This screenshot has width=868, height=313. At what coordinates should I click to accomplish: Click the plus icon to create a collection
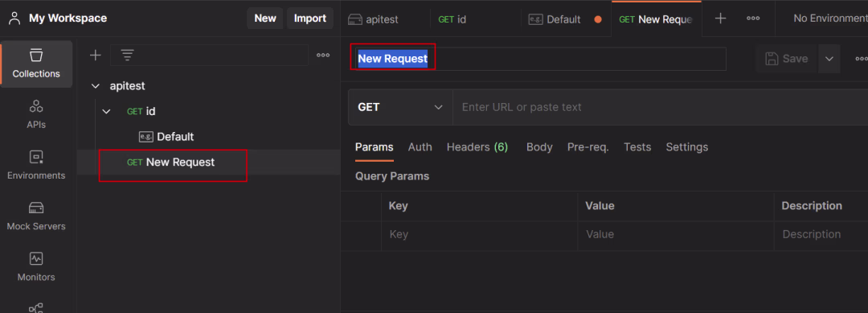96,55
